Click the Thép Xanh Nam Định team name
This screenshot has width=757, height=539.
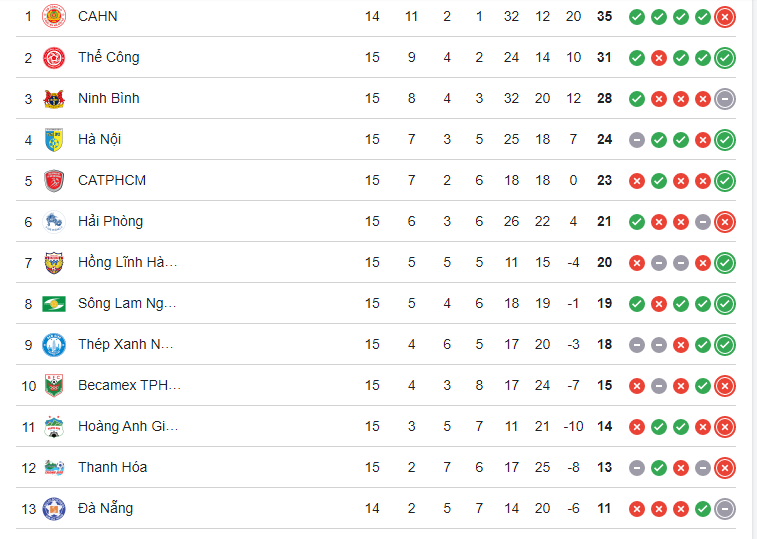coord(125,345)
